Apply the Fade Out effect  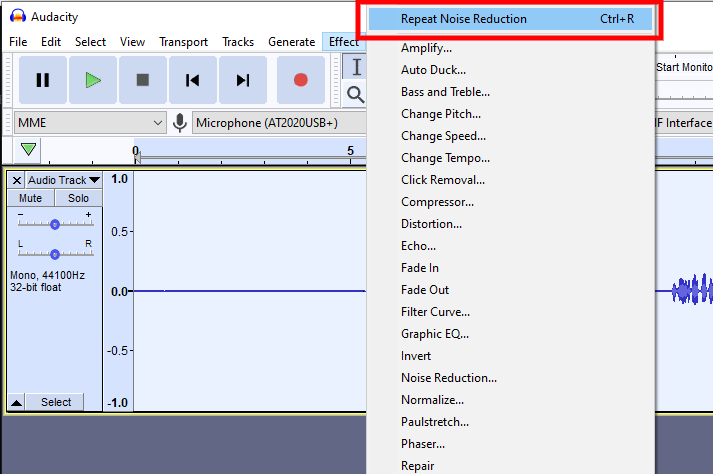510,290
